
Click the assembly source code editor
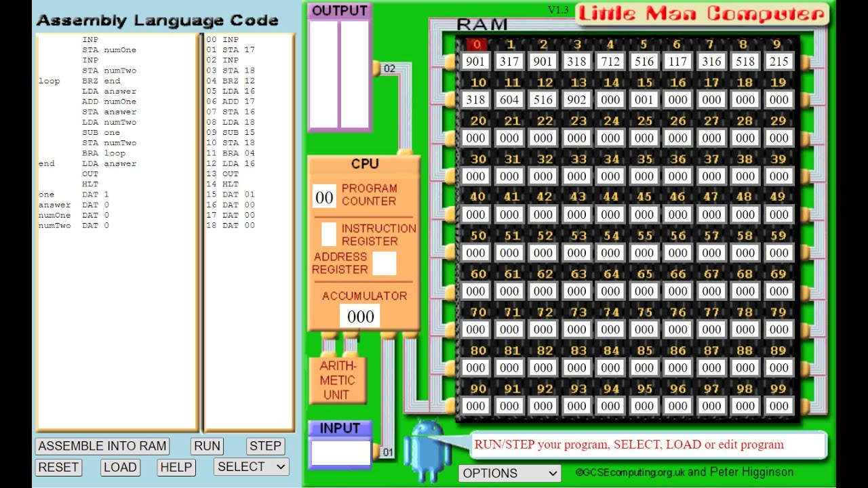(117, 232)
